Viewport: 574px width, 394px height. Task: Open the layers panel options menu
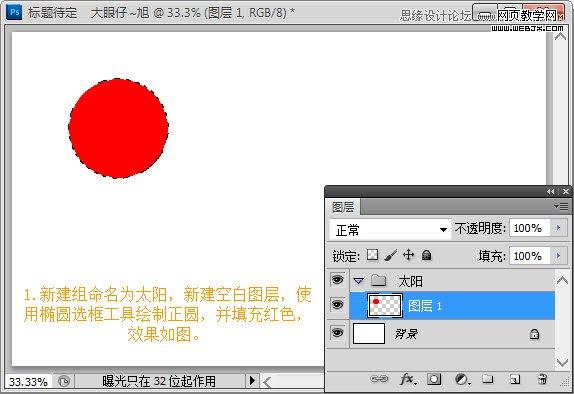coord(561,207)
